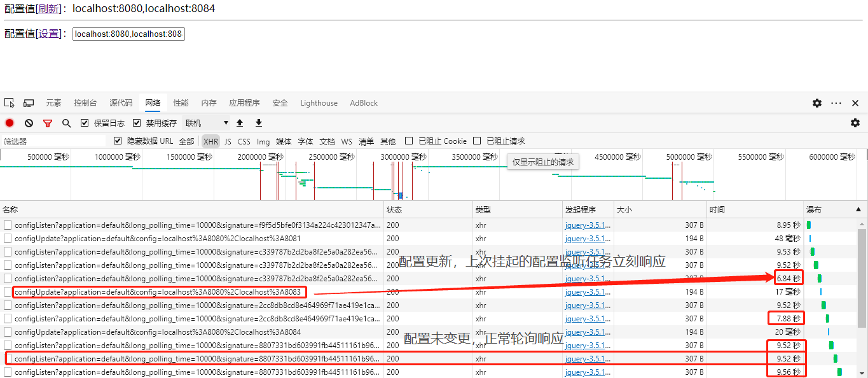Viewport: 868px width, 378px height.
Task: Switch to the 源代码 tab
Action: (x=121, y=102)
